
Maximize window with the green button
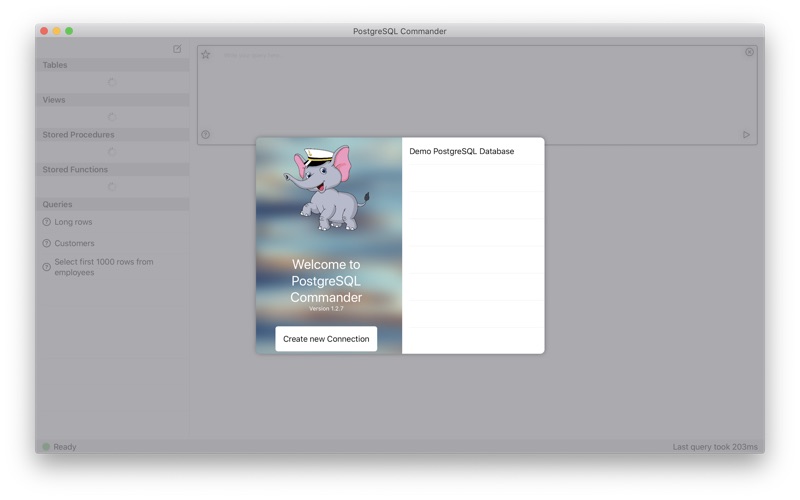69,31
